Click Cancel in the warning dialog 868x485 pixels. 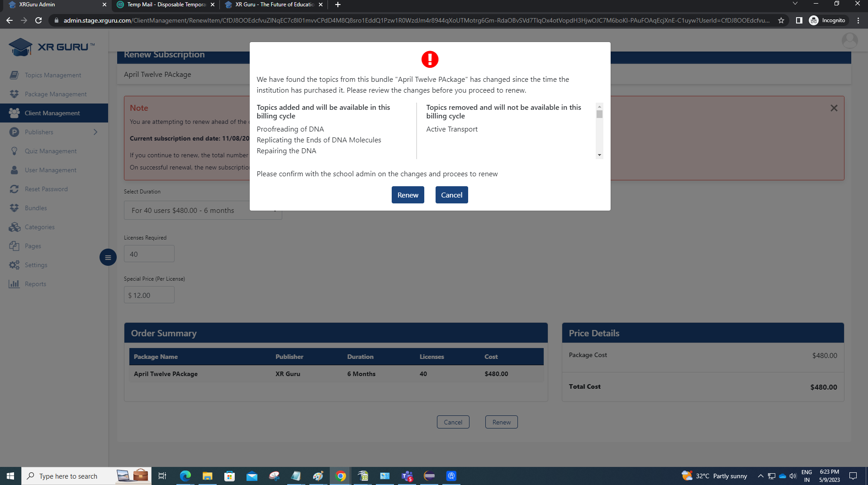click(451, 195)
